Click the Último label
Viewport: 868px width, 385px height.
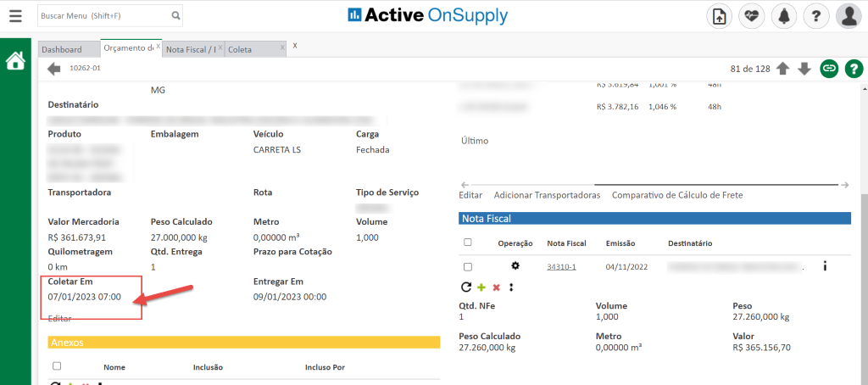(x=475, y=141)
